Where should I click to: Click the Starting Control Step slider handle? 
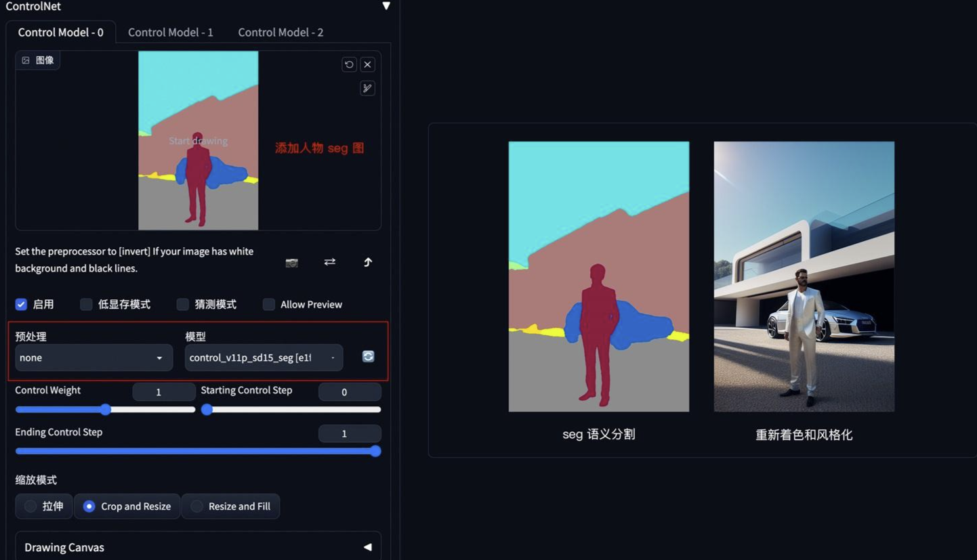tap(207, 409)
